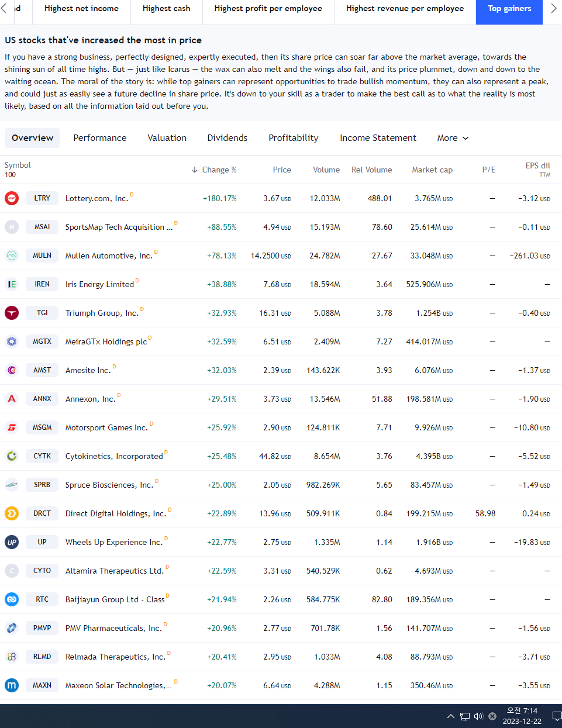
Task: Click the Maxeon Solar logo icon
Action: click(12, 685)
